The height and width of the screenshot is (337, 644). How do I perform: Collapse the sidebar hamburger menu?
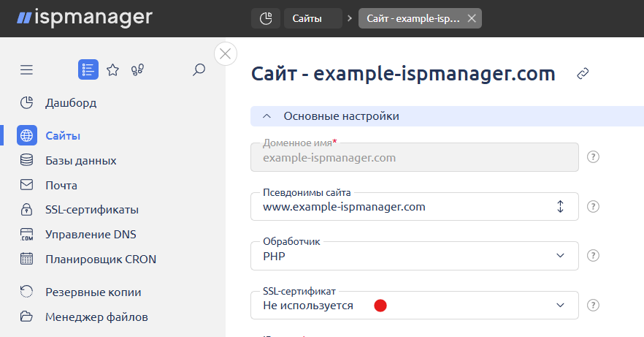click(x=27, y=70)
